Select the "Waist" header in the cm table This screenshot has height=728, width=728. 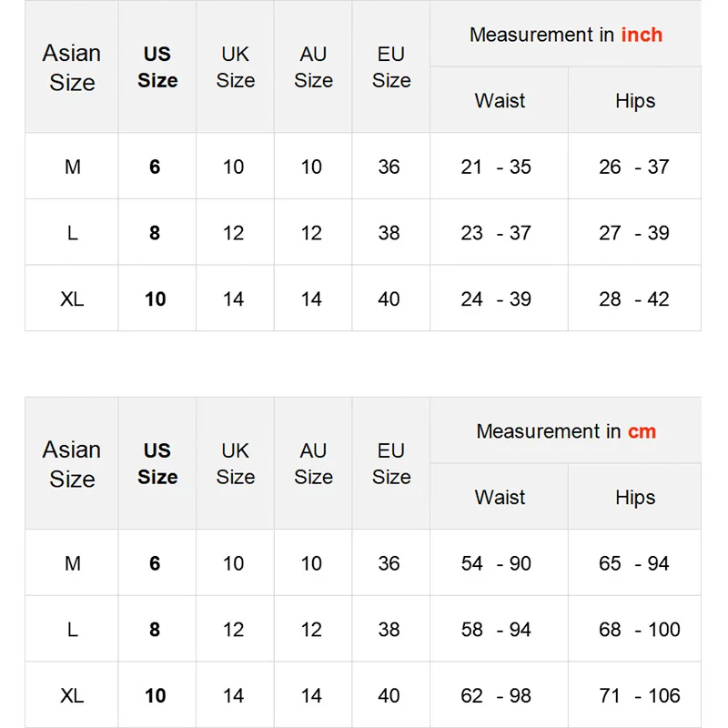click(500, 498)
